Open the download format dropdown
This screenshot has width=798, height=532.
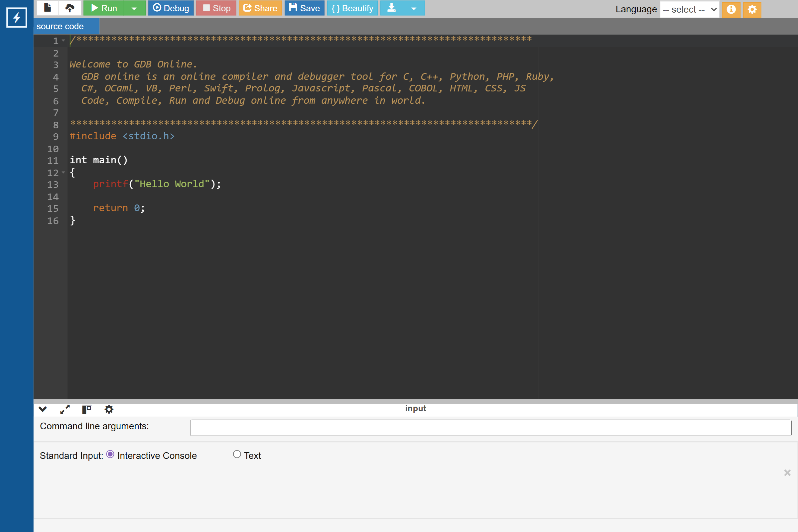click(x=414, y=8)
